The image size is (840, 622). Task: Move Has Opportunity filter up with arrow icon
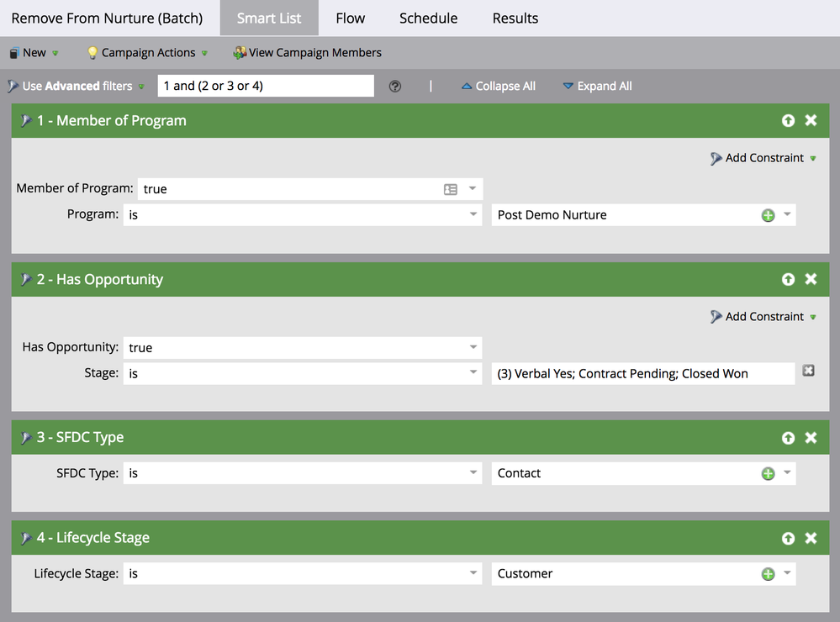coord(788,279)
